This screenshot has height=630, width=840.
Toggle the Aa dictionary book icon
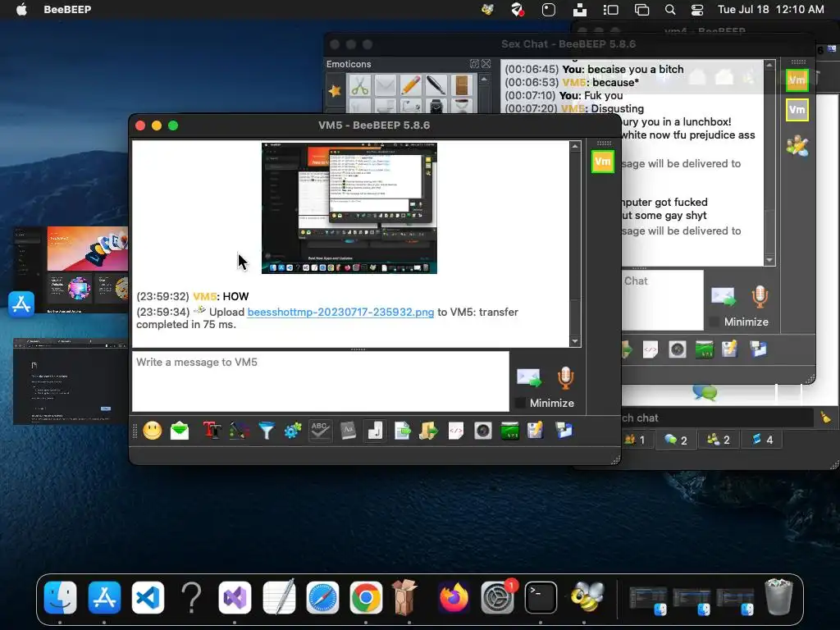[348, 431]
